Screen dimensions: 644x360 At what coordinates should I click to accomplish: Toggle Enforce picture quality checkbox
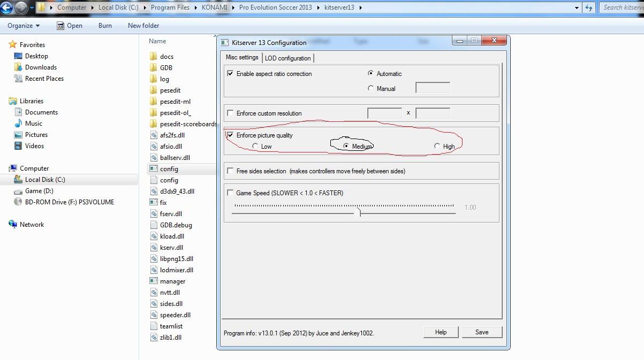[230, 135]
